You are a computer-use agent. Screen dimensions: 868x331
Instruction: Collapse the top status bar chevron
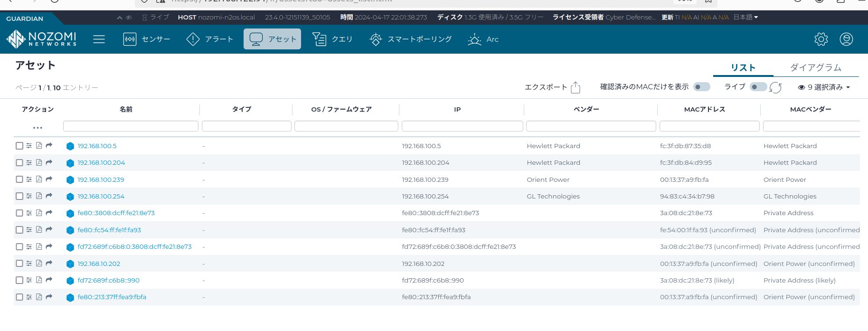(120, 18)
